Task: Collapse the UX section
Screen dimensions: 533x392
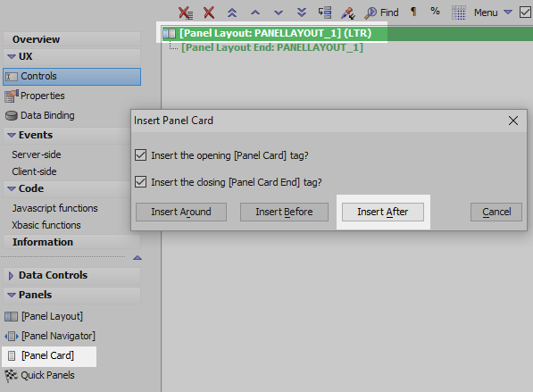Action: pos(12,56)
